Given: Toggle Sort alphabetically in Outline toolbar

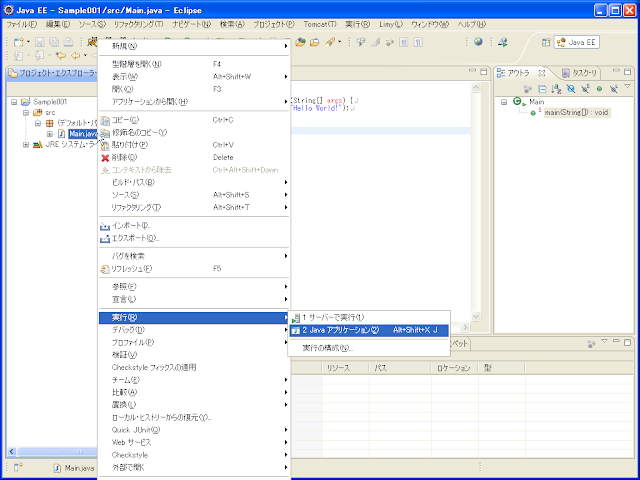Looking at the screenshot, I should point(556,89).
